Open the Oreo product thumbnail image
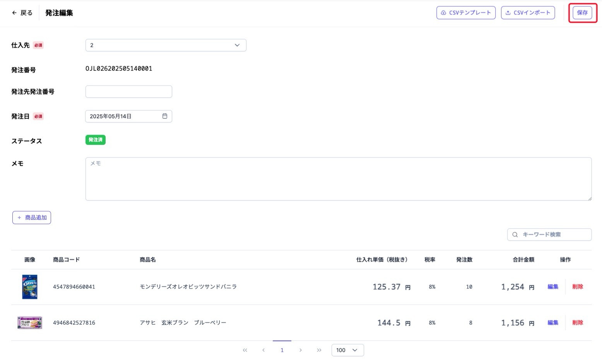Viewport: 602px width, 364px height. pyautogui.click(x=30, y=287)
